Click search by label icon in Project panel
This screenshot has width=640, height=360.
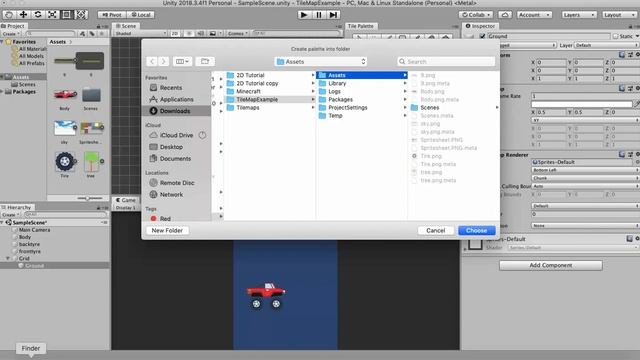(x=92, y=33)
